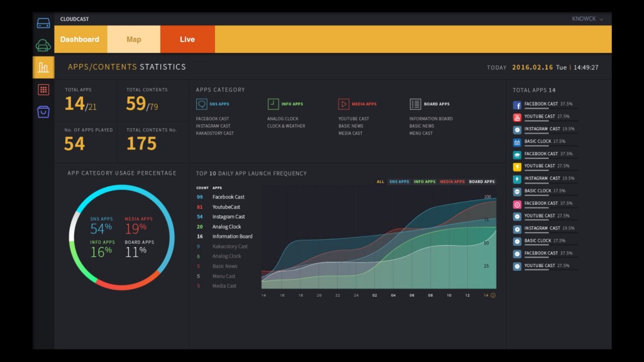
Task: Click the red YouTube logo icon
Action: (x=517, y=118)
